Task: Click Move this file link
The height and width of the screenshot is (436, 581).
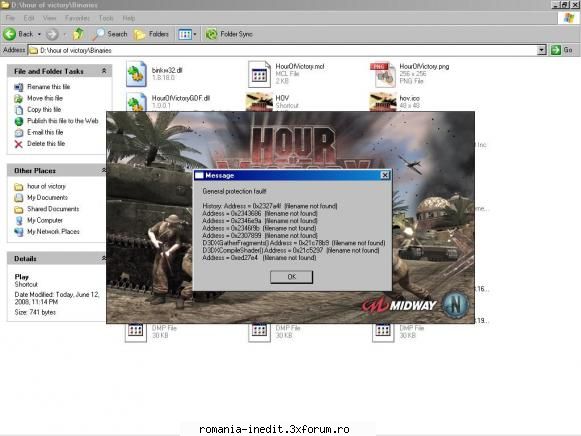Action: pos(45,98)
